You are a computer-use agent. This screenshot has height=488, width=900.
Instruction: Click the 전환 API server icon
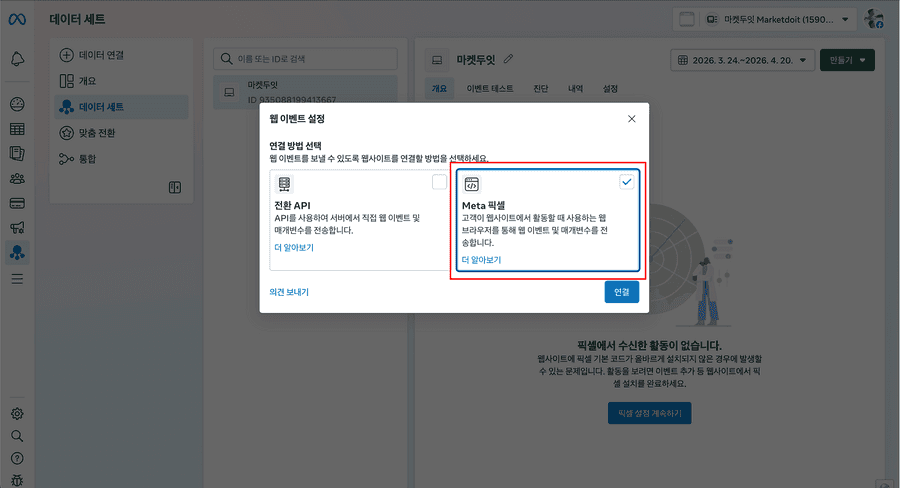coord(284,184)
